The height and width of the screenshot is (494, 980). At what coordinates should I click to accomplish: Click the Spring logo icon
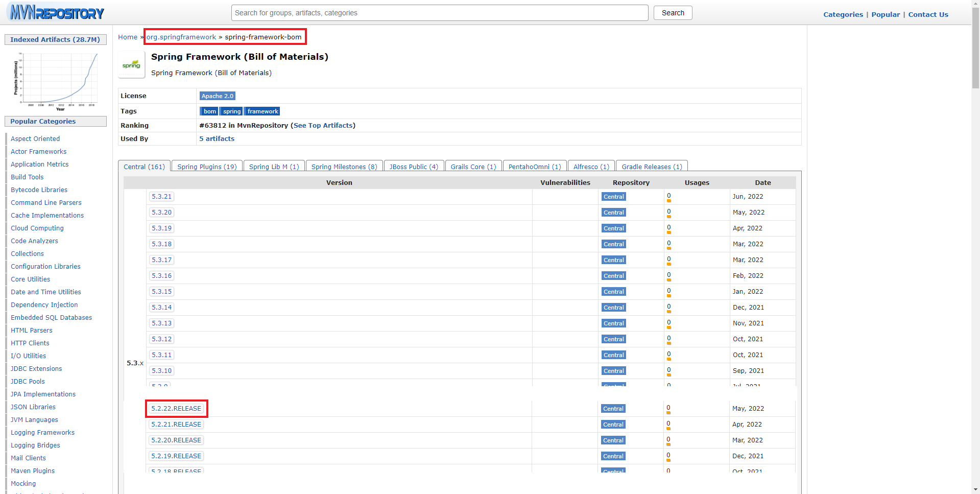point(131,65)
